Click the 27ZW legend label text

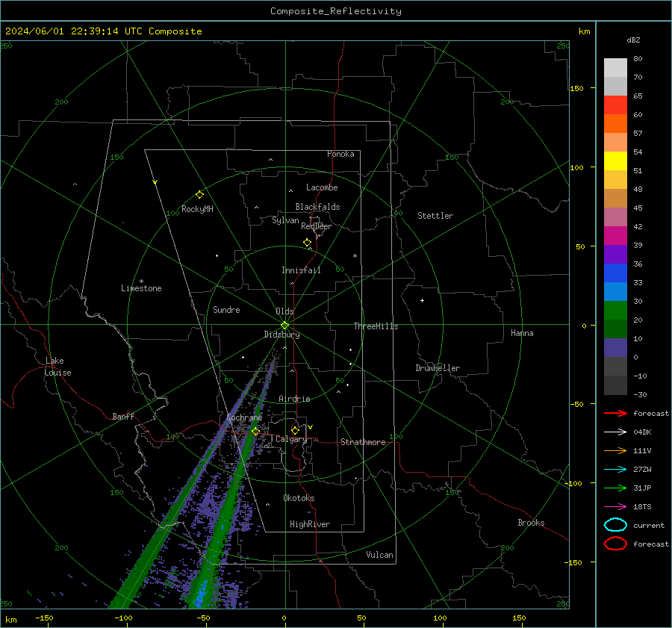[x=642, y=470]
